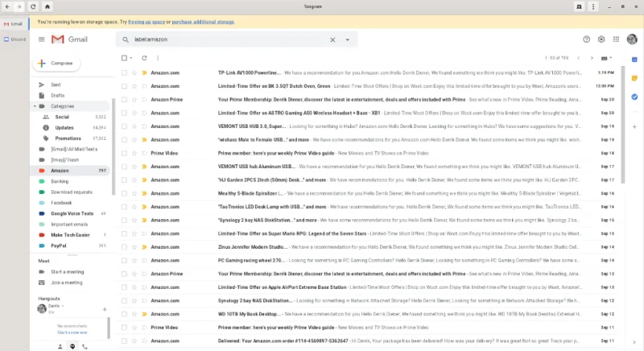Screen dimensions: 644x351
Task: Add a new Hangouts conversation plus icon
Action: pyautogui.click(x=105, y=309)
